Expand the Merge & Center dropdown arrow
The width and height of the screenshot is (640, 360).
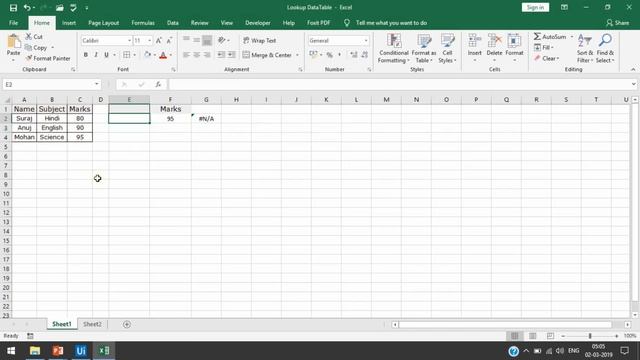pyautogui.click(x=297, y=55)
